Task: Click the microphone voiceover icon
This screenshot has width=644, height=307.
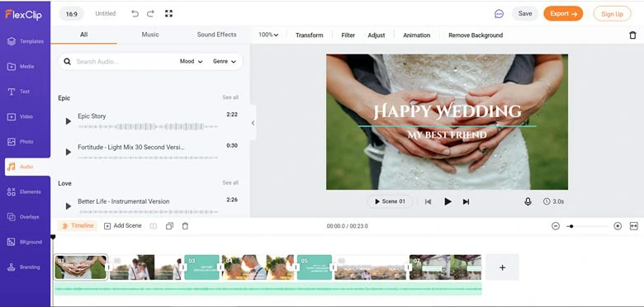Action: pos(528,201)
